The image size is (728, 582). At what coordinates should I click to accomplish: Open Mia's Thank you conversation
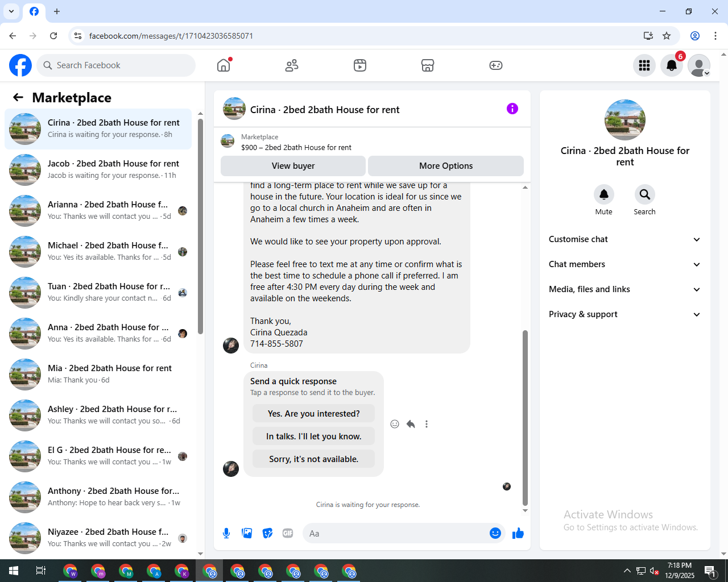pyautogui.click(x=98, y=375)
